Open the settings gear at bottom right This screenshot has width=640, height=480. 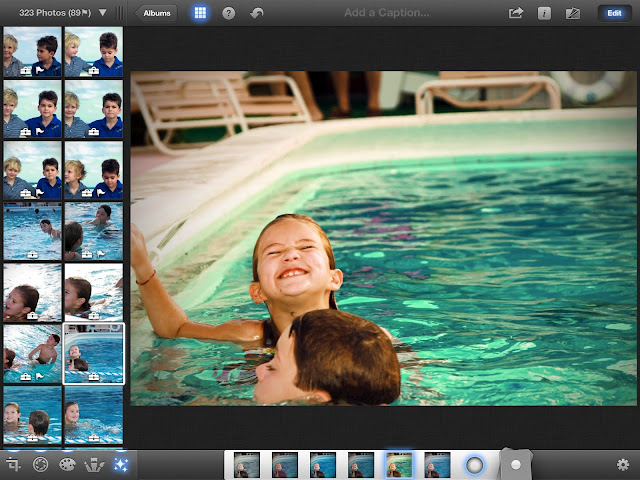click(x=623, y=465)
